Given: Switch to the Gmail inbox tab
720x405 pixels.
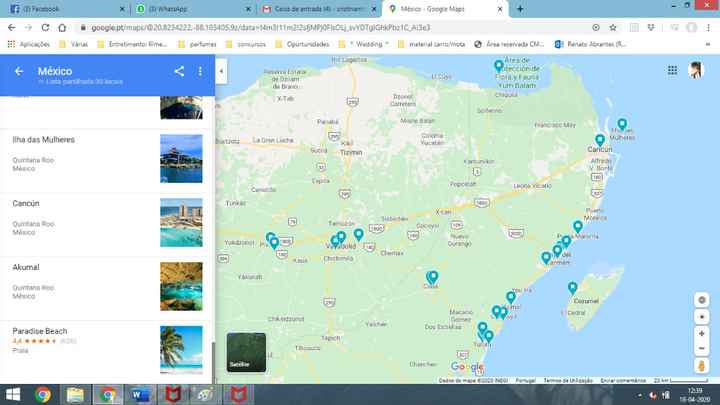Looking at the screenshot, I should point(319,9).
